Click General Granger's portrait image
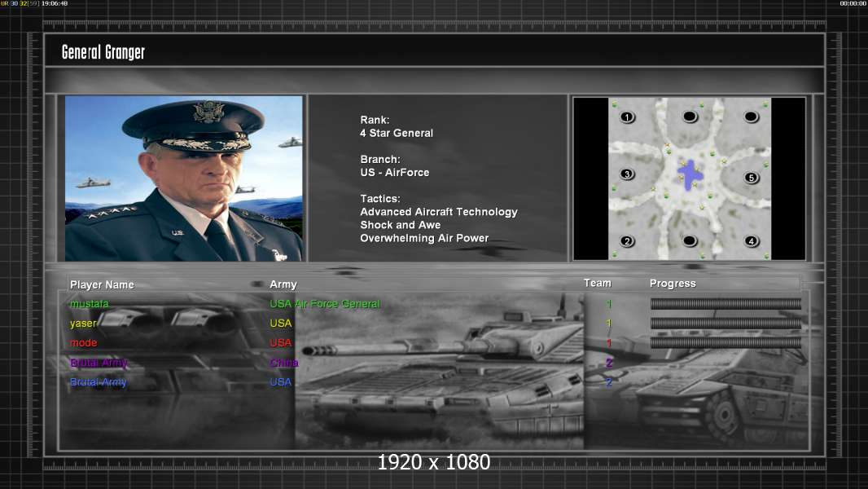The width and height of the screenshot is (868, 489). coord(184,178)
